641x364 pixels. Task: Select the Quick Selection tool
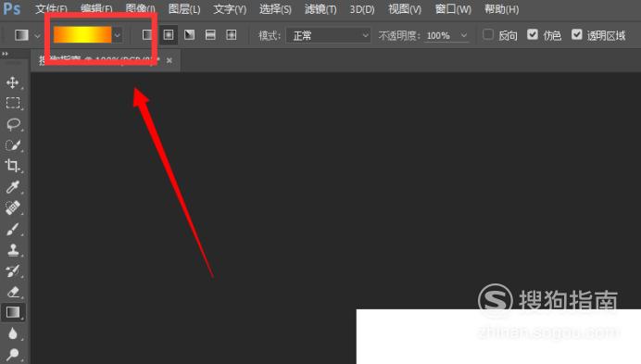coord(13,145)
